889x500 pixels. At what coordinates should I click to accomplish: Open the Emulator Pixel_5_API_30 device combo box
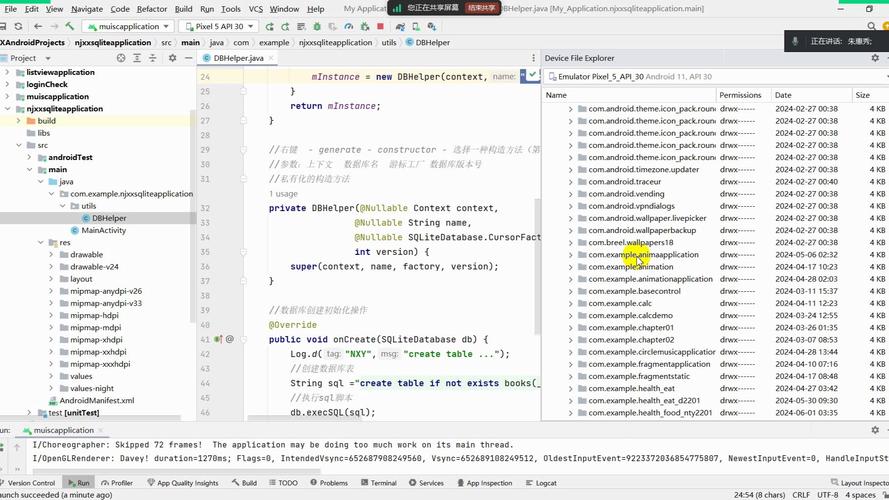click(716, 77)
